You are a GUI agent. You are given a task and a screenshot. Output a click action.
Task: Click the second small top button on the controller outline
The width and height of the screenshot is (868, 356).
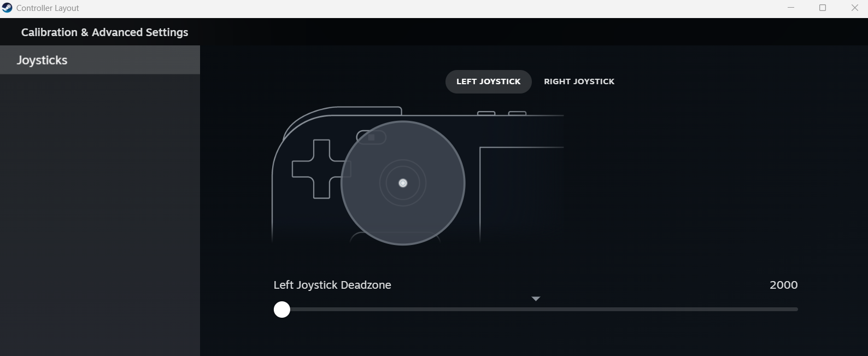(517, 113)
